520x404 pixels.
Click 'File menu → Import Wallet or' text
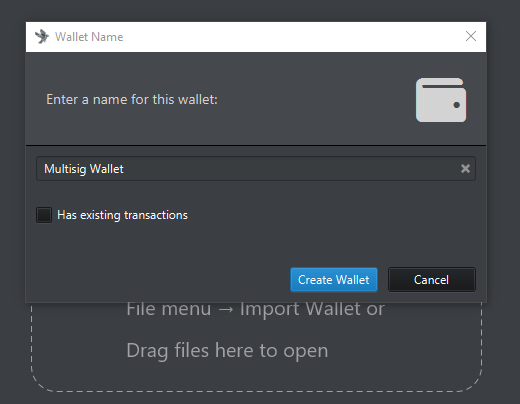255,309
